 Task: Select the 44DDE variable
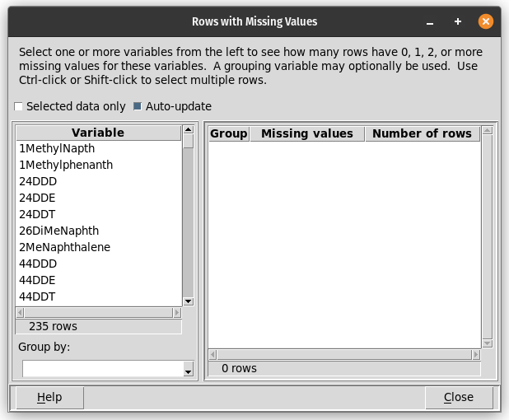(98, 281)
